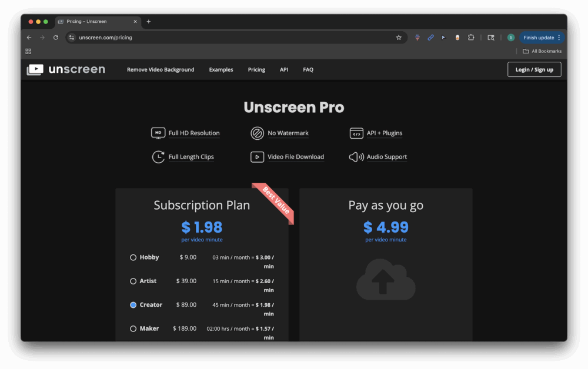This screenshot has width=588, height=369.
Task: Open the All Bookmarks folder
Action: click(542, 51)
